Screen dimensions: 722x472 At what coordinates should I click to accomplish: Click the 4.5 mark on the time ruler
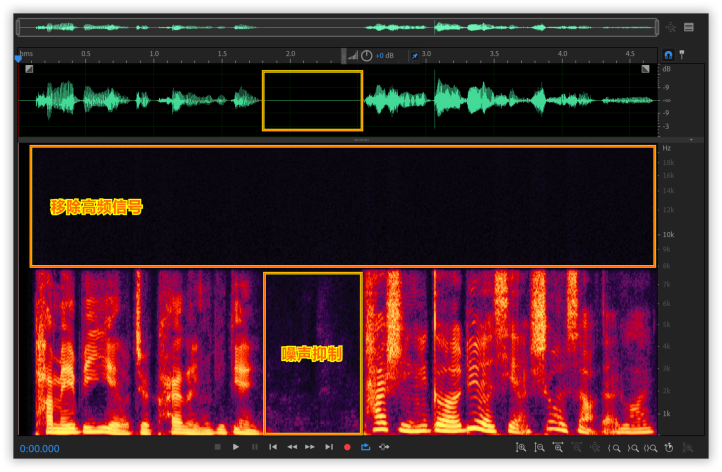(630, 53)
